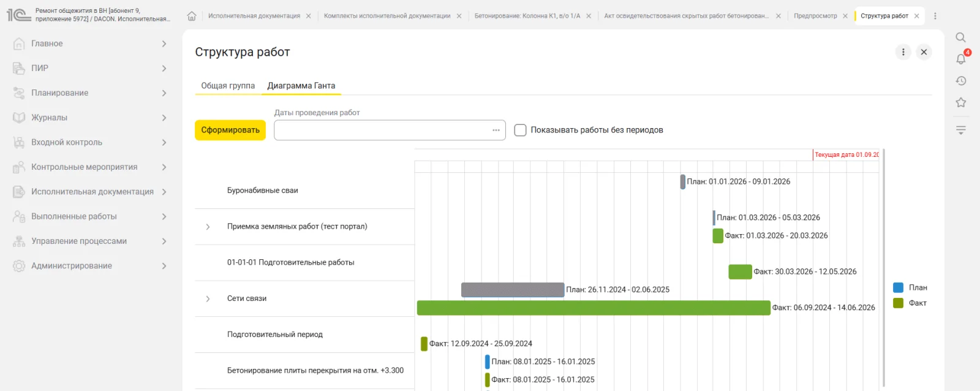Expand the Сети связи row

208,299
